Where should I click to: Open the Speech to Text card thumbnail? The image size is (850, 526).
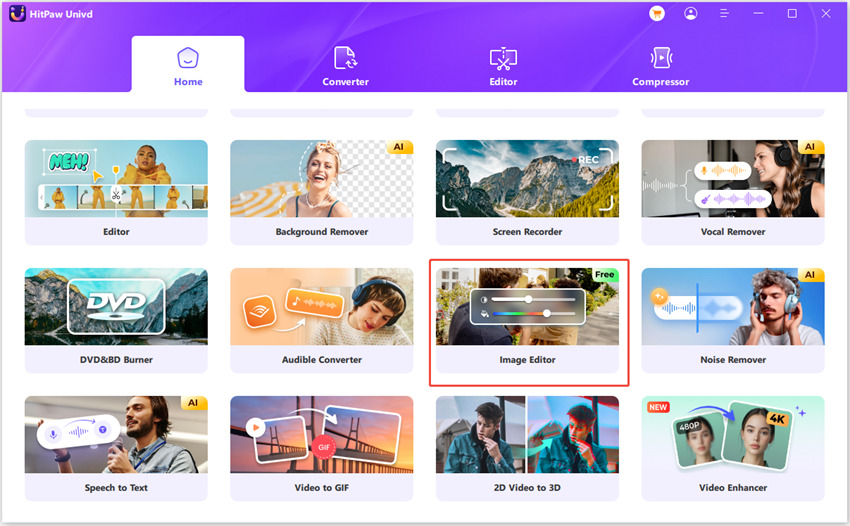pos(116,434)
